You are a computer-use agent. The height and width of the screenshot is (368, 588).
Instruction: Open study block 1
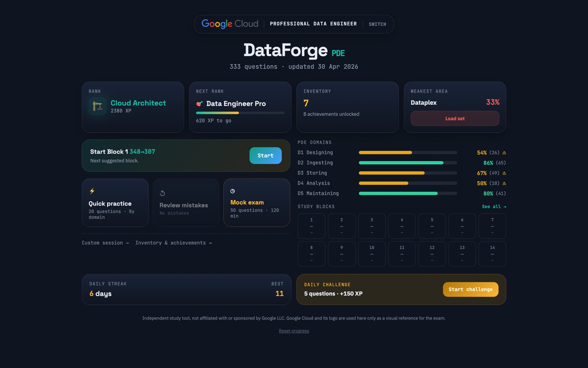click(312, 226)
